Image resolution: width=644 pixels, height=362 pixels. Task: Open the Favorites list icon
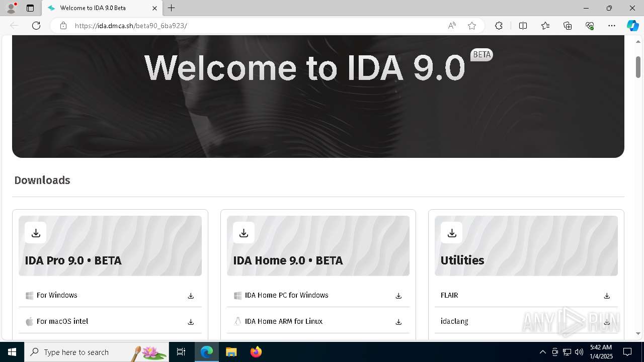click(545, 26)
